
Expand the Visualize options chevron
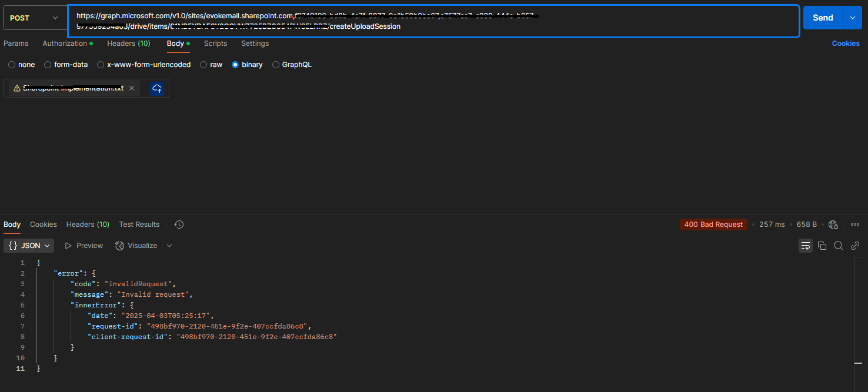tap(169, 246)
